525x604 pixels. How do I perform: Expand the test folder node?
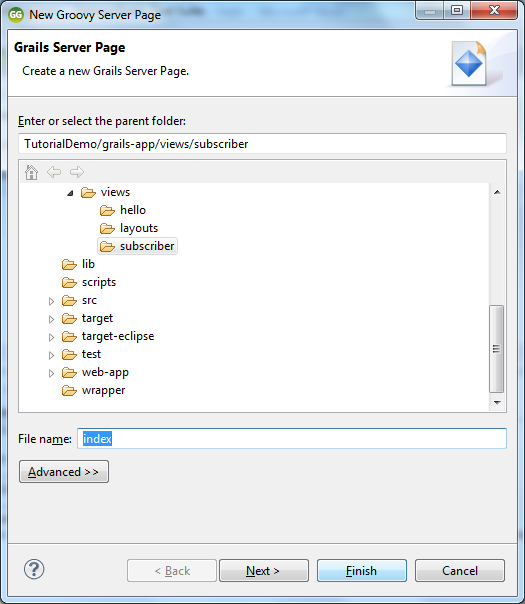tap(51, 355)
